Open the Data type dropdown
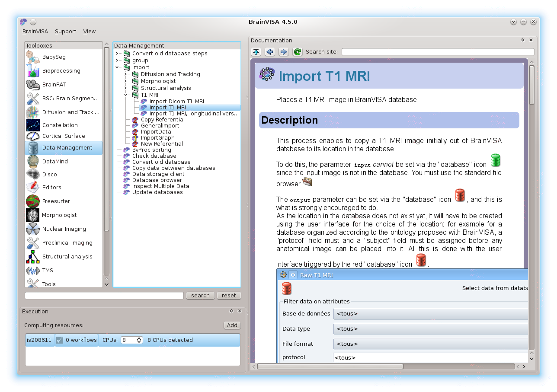Viewport: 557px width, 392px height. click(x=430, y=329)
